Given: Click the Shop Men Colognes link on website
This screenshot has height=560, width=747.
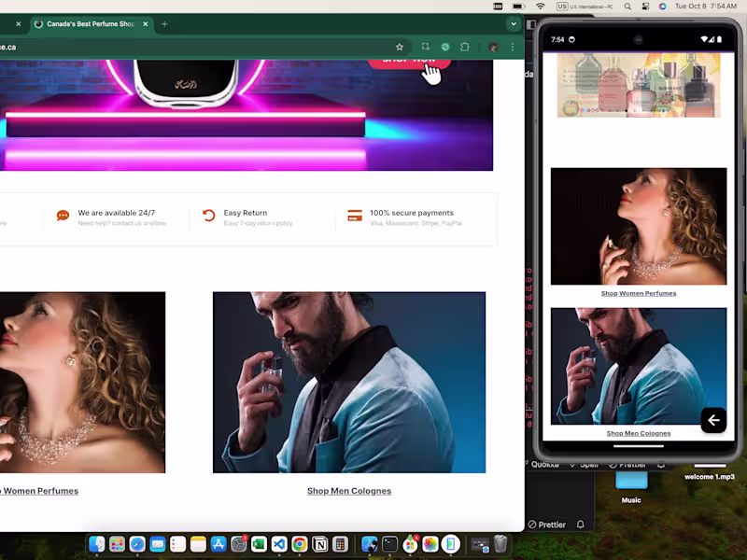Looking at the screenshot, I should point(349,491).
